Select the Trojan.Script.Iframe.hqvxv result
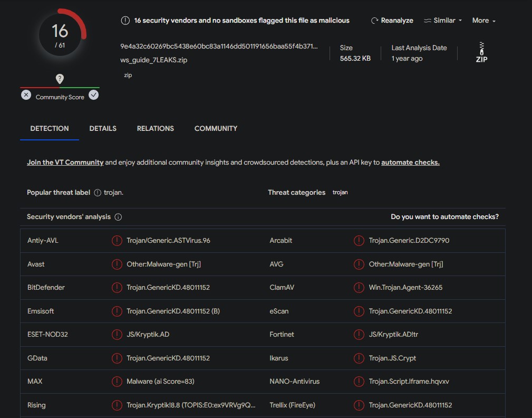 click(x=409, y=382)
